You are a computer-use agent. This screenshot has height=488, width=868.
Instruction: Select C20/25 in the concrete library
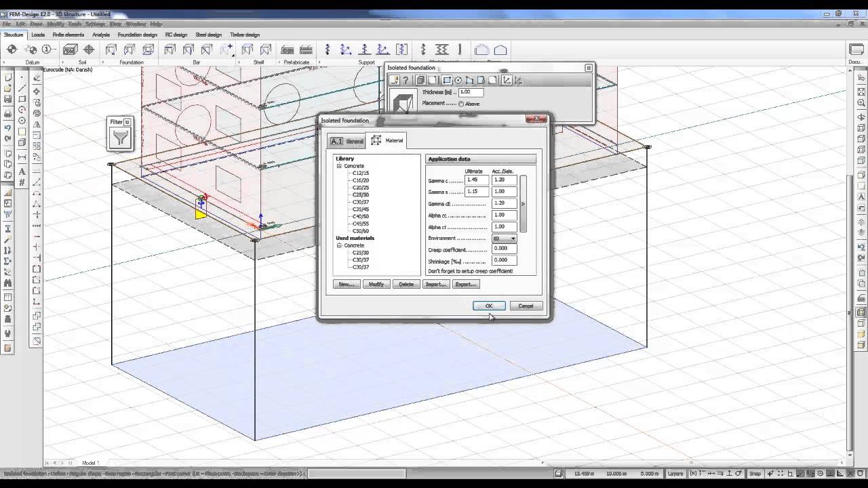361,188
